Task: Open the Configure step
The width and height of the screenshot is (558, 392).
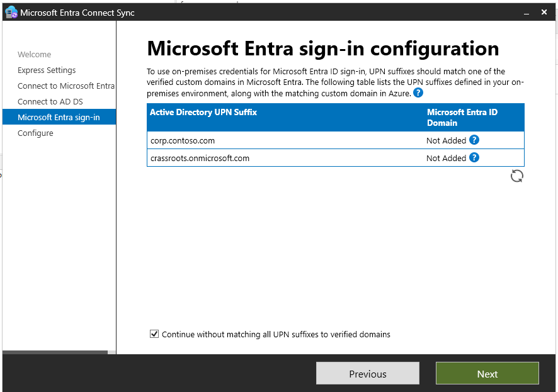Action: (x=35, y=133)
